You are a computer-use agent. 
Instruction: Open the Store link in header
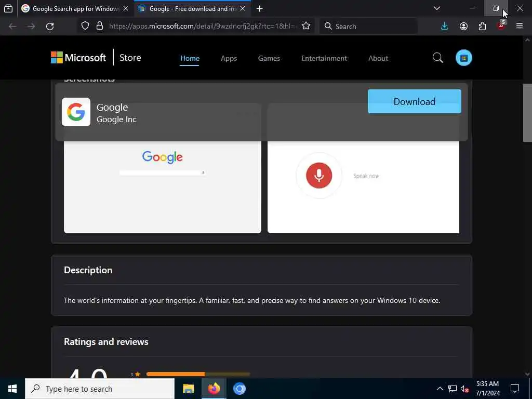click(130, 58)
